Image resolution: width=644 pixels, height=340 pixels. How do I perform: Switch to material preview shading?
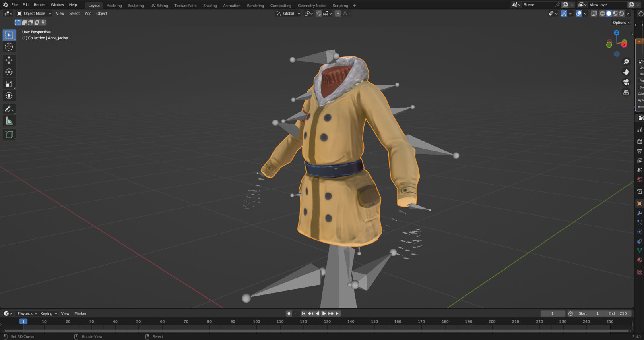(x=615, y=14)
